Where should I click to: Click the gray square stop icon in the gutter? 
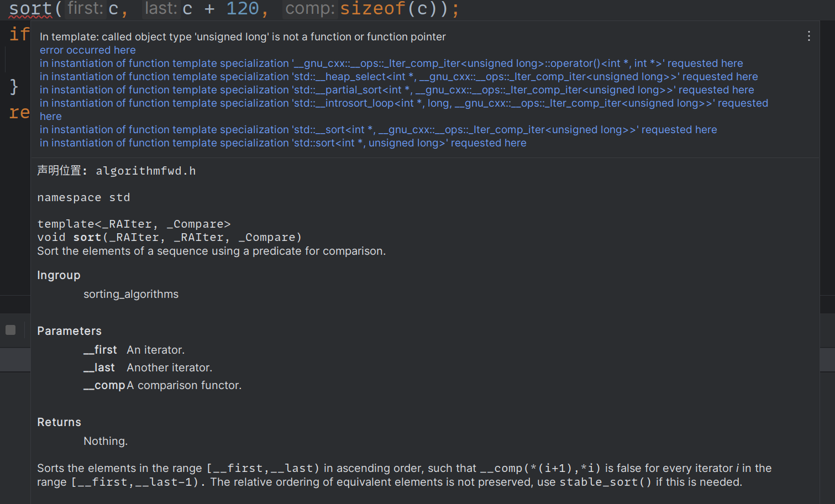tap(10, 330)
